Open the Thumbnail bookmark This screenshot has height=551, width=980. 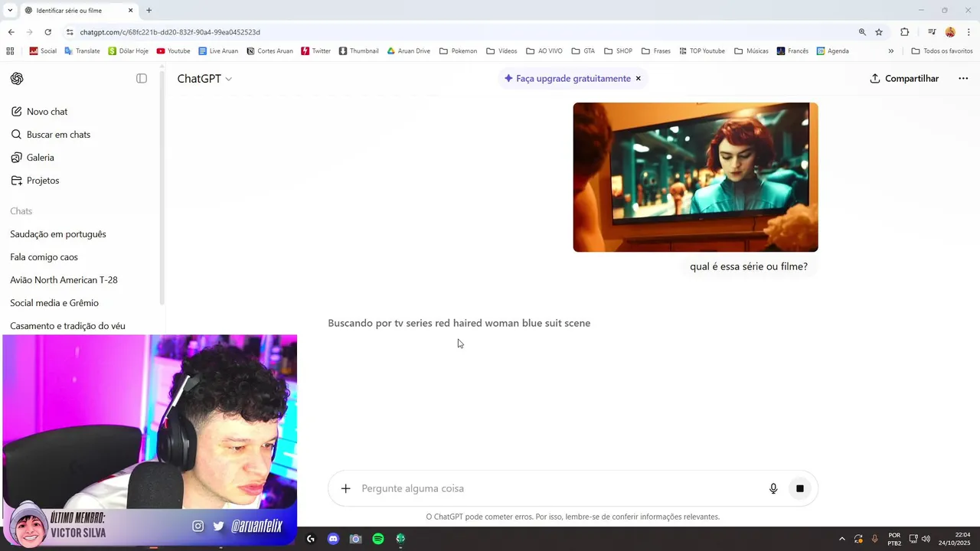point(358,51)
